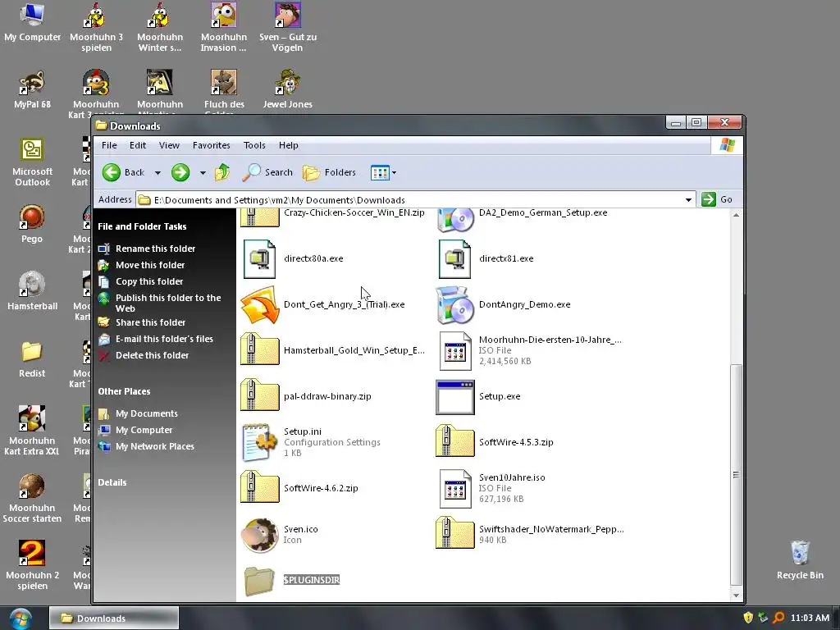840x630 pixels.
Task: Click Publish this folder to the Web
Action: pyautogui.click(x=168, y=304)
